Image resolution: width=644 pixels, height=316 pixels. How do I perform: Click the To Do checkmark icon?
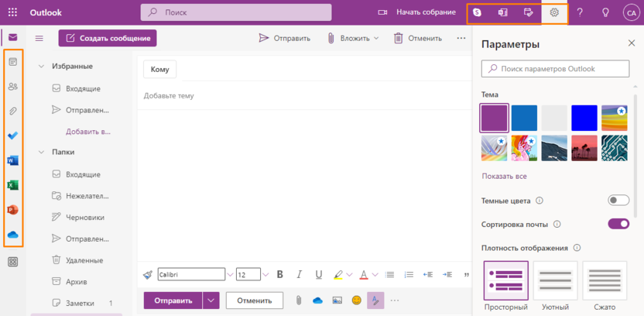pos(12,136)
